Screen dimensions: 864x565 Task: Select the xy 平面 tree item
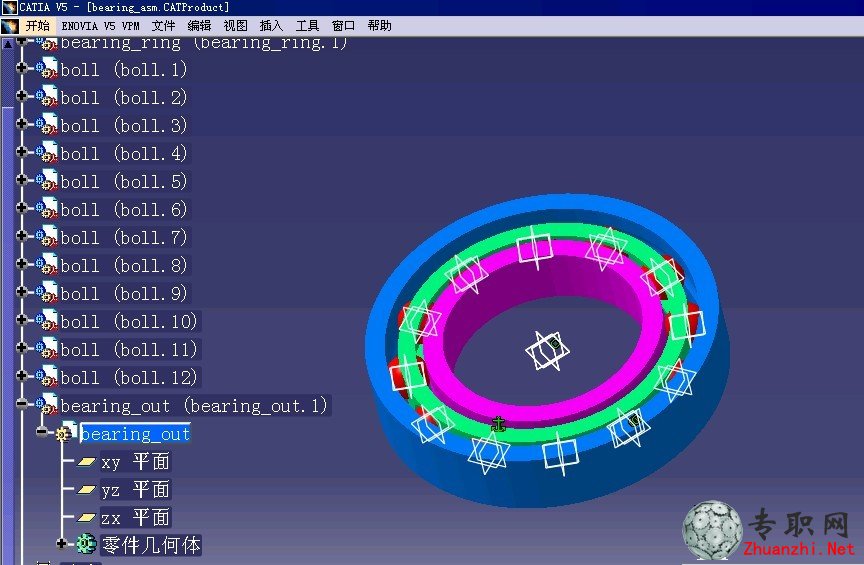tap(135, 462)
